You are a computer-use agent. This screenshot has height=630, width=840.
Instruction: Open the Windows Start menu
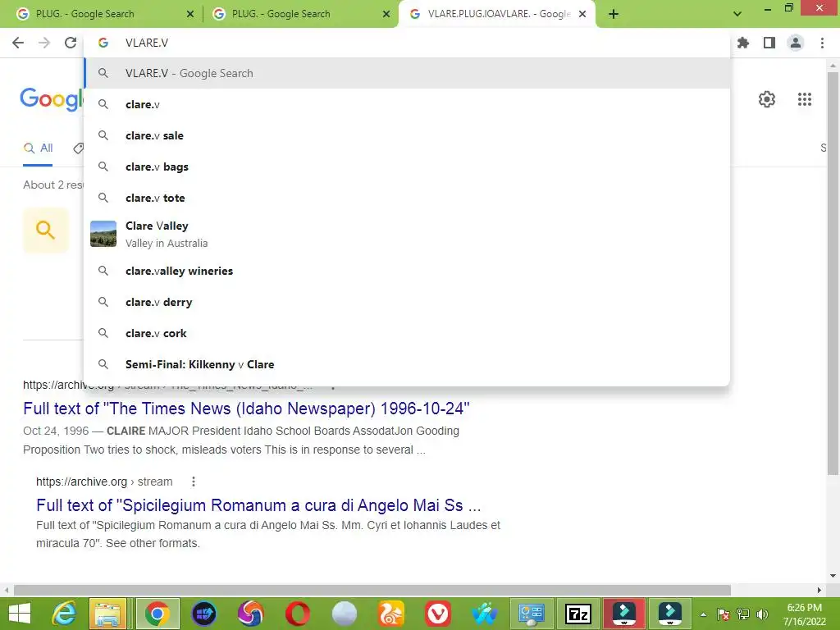click(x=20, y=614)
